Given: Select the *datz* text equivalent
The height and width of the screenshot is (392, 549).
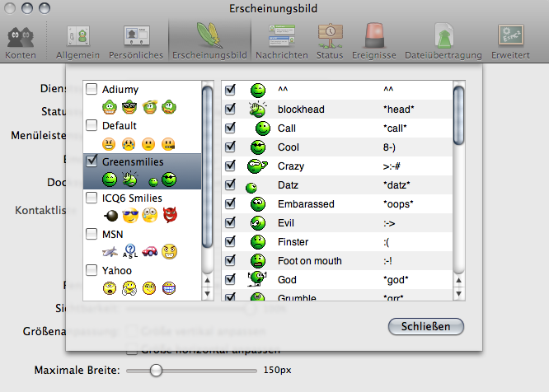Looking at the screenshot, I should tap(396, 185).
